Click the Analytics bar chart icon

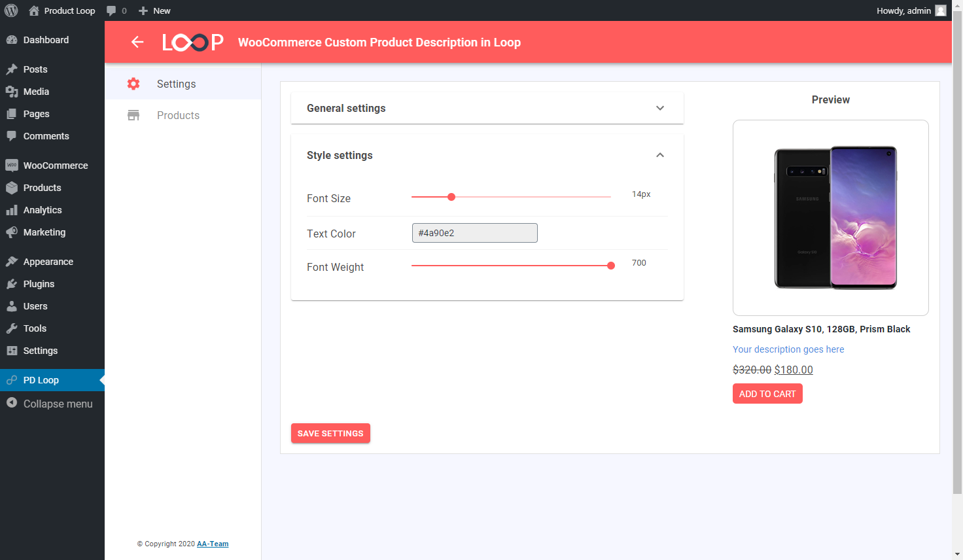tap(12, 210)
